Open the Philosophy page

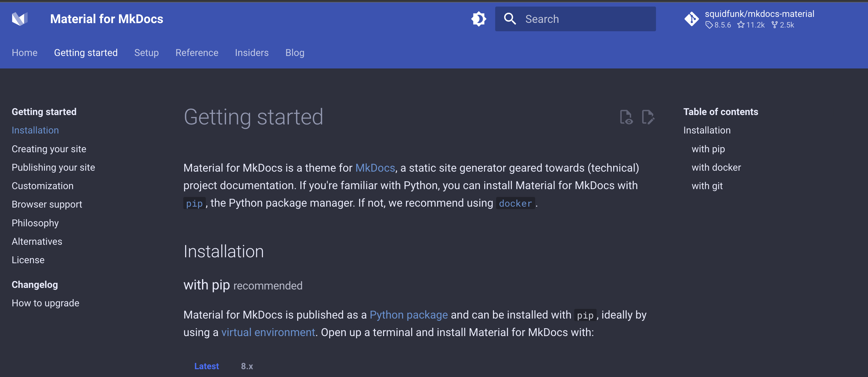coord(35,223)
